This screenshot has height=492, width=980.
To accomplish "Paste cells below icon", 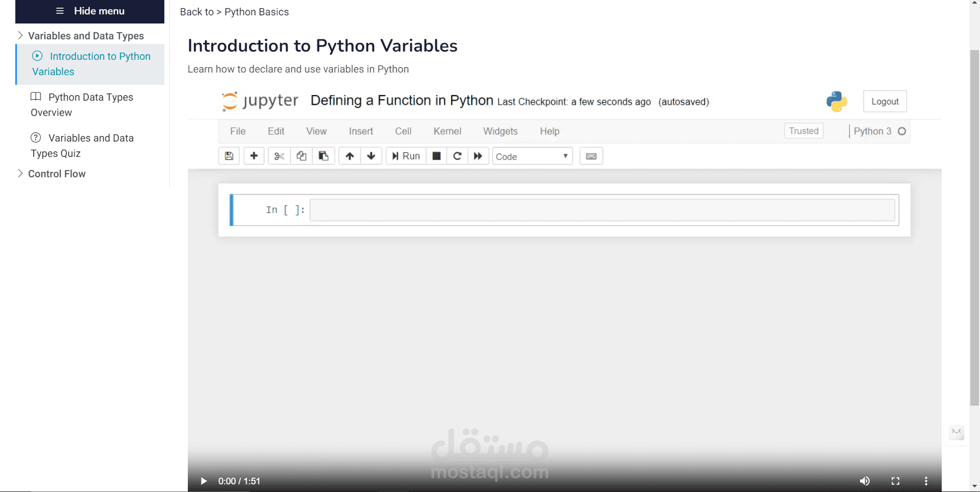I will 324,156.
